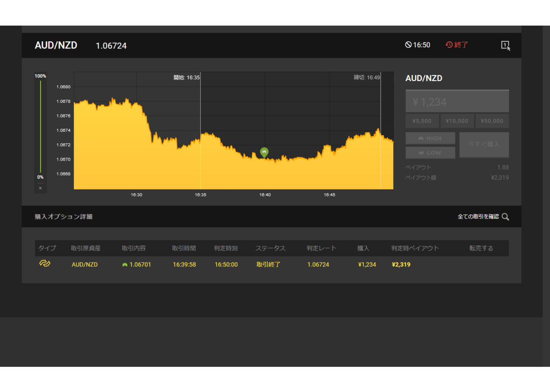Click the 購入 column header
This screenshot has width=550, height=392.
tap(363, 248)
